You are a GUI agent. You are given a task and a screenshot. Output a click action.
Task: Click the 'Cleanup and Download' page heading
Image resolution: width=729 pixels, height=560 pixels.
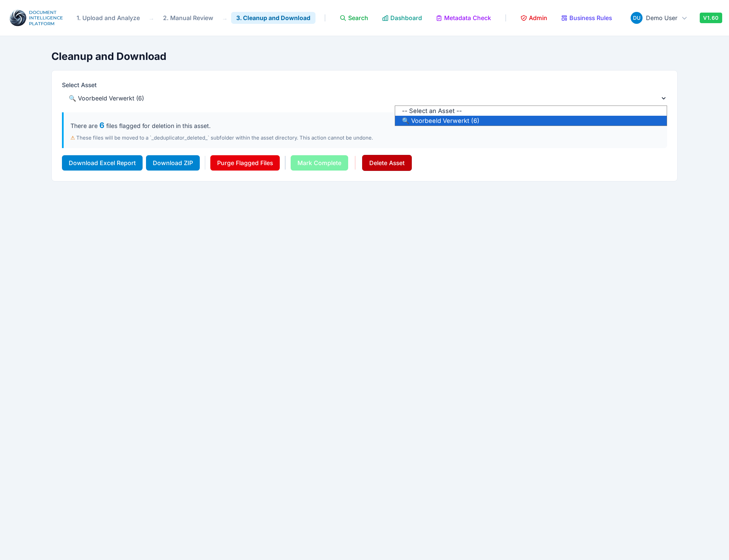[109, 57]
